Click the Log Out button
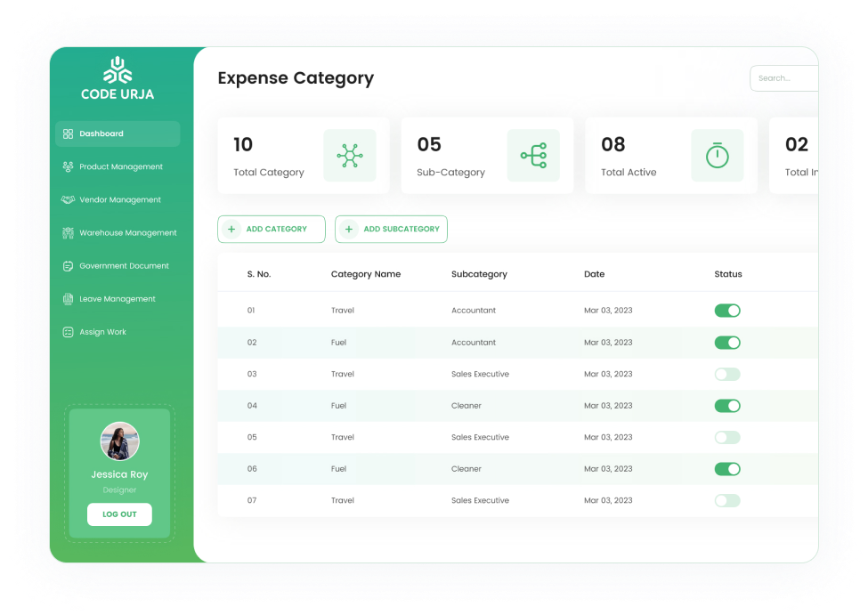Image resolution: width=868 pixels, height=615 pixels. click(x=119, y=514)
